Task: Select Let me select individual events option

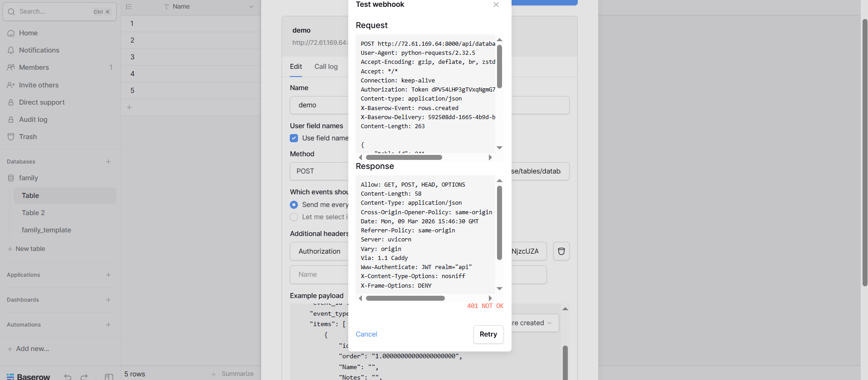Action: (x=294, y=217)
